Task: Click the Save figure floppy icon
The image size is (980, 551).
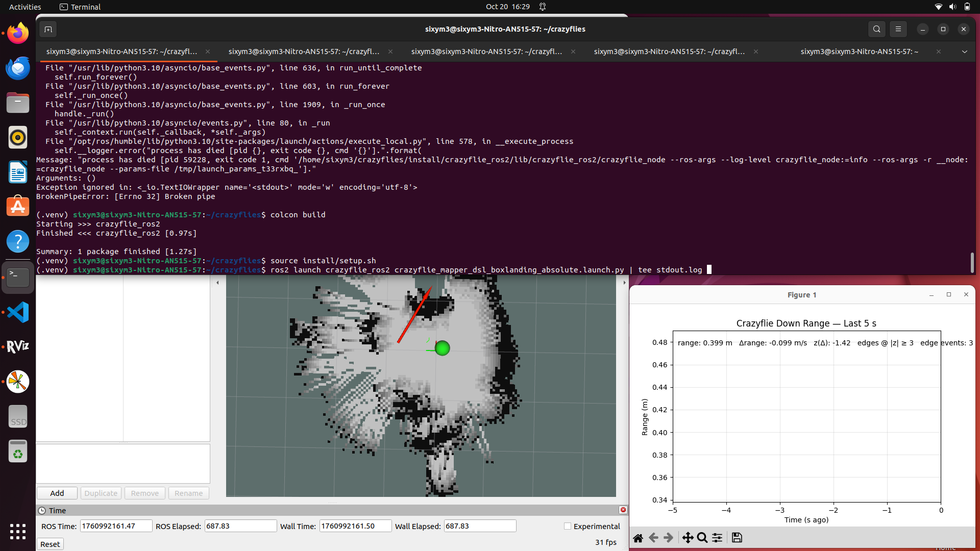Action: [x=737, y=538]
